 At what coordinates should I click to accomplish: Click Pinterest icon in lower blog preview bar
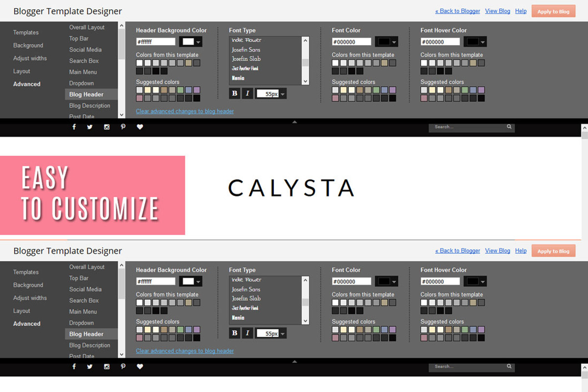point(123,367)
